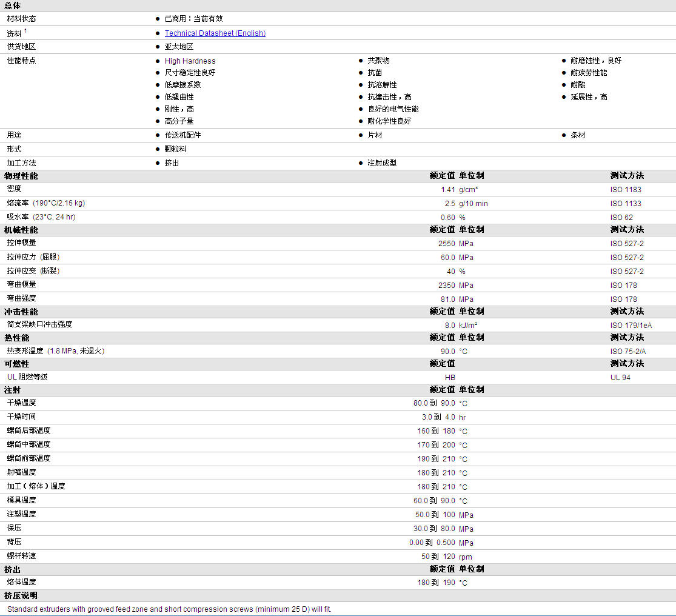Select '低翘曲性' feature entry

(179, 97)
